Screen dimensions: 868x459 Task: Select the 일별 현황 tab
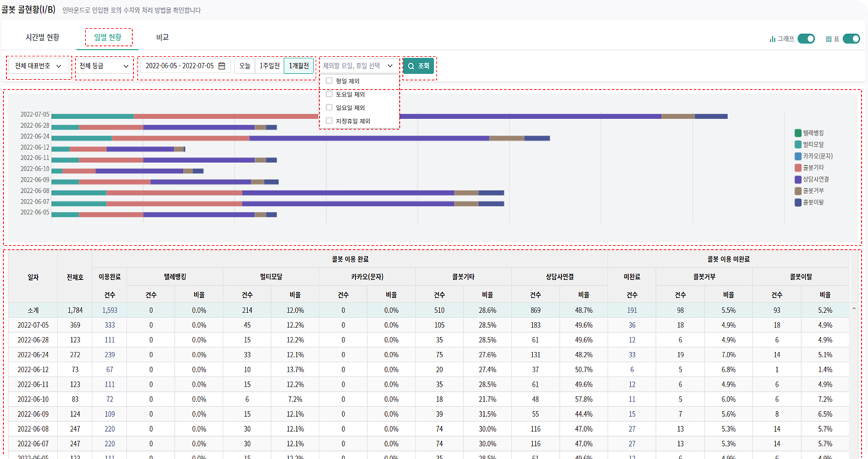[x=108, y=37]
